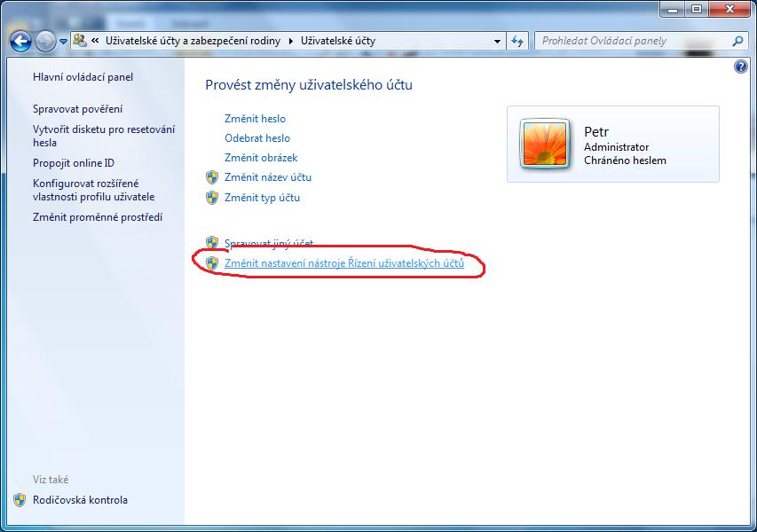Screen dimensions: 757x532
Task: Click the refresh button beside address bar
Action: coord(517,42)
